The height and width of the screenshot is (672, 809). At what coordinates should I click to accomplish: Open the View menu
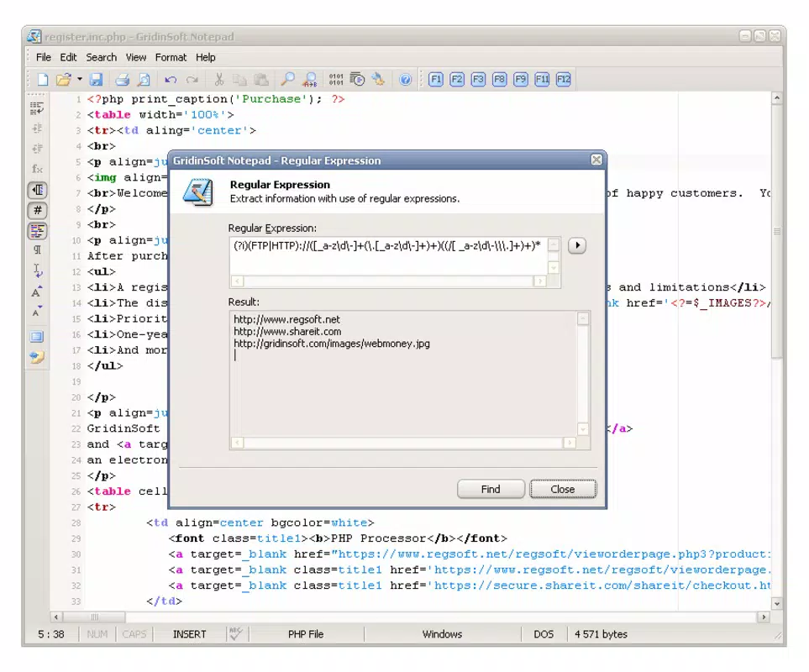click(136, 57)
